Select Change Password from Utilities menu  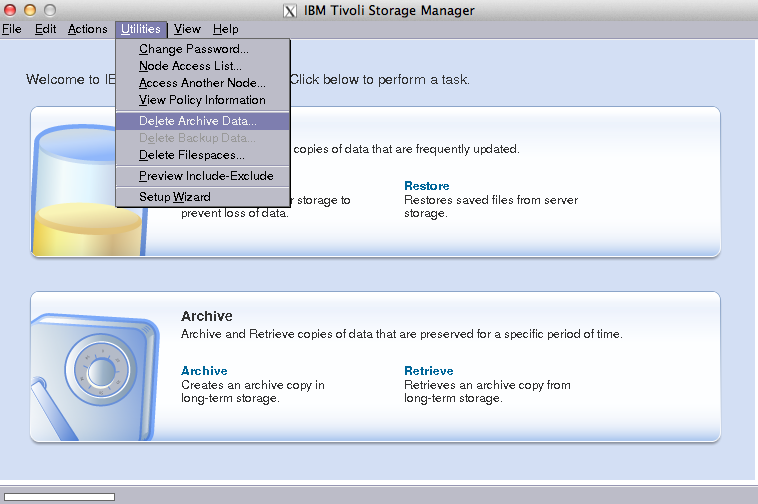click(x=194, y=49)
